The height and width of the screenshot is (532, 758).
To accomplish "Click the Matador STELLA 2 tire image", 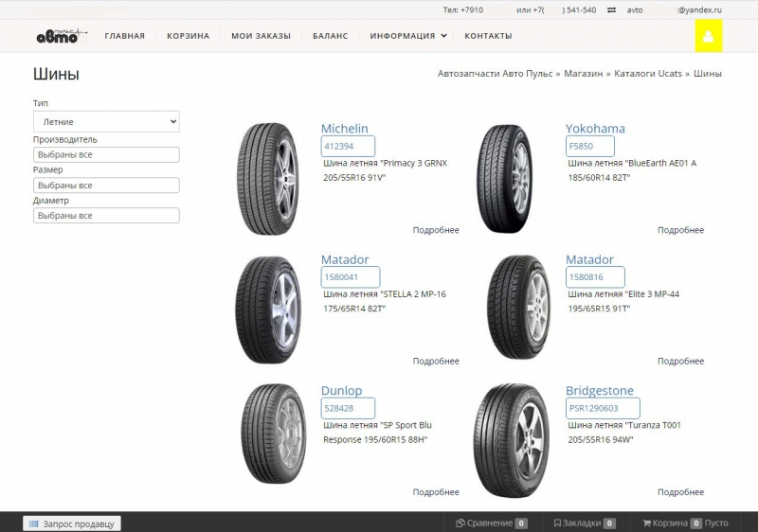I will coord(269,310).
